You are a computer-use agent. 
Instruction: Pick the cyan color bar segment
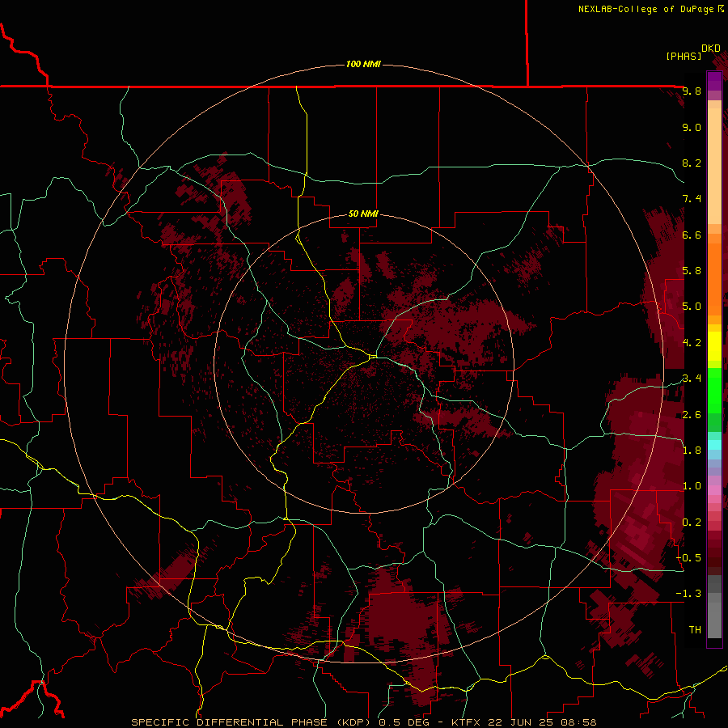pyautogui.click(x=714, y=445)
